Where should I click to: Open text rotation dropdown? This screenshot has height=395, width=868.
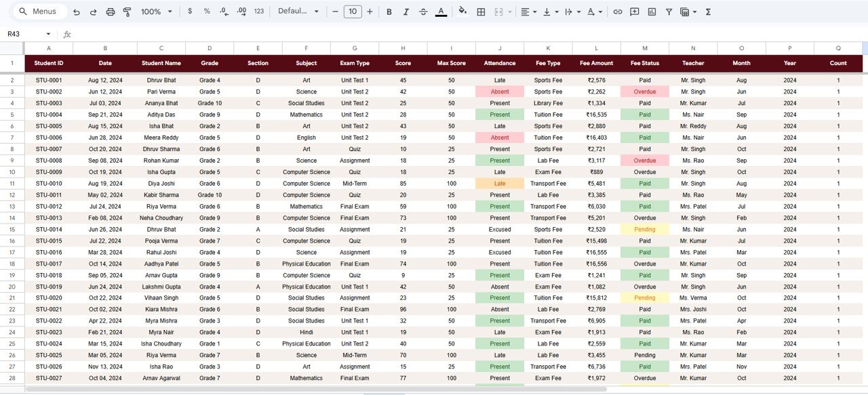coord(594,12)
